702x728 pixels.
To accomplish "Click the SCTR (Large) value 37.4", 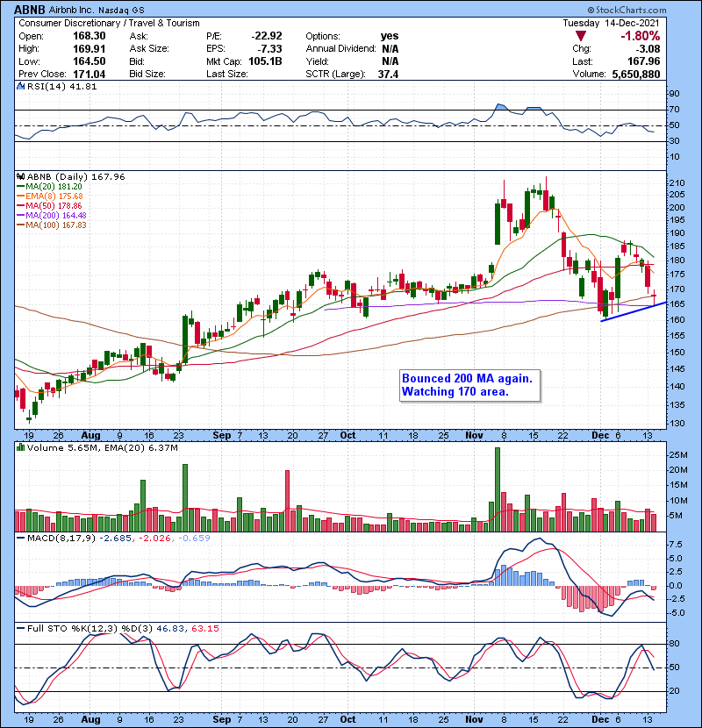I will point(388,75).
